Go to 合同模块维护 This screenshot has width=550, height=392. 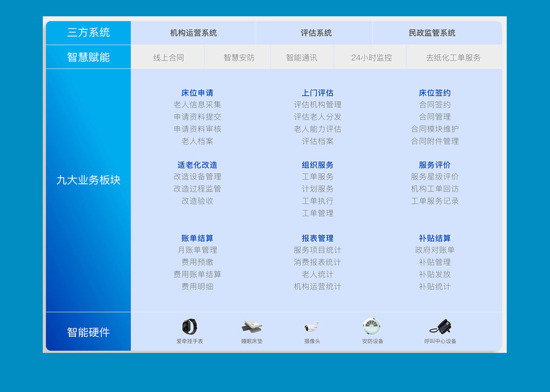(x=435, y=129)
